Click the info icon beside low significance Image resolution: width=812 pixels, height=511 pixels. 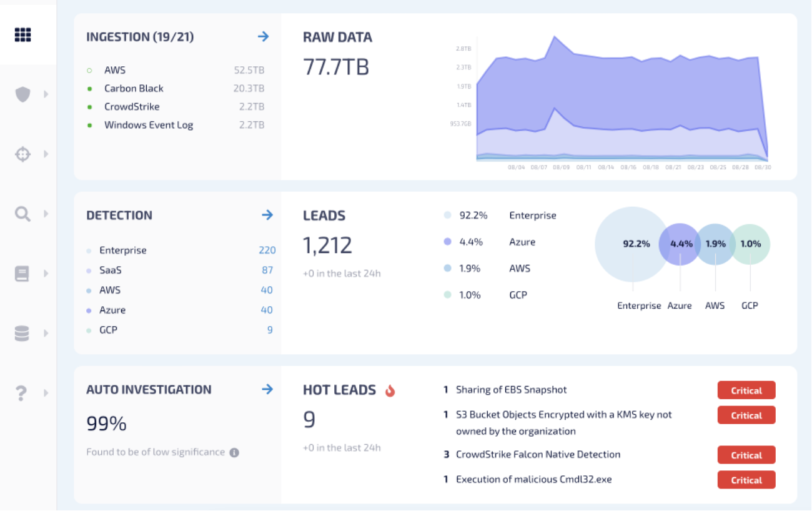(234, 452)
